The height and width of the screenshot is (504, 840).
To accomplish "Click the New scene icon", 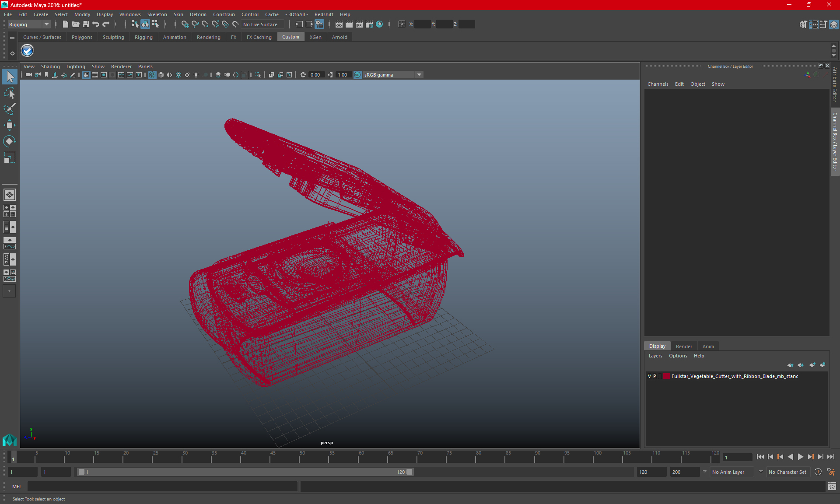I will coord(65,24).
